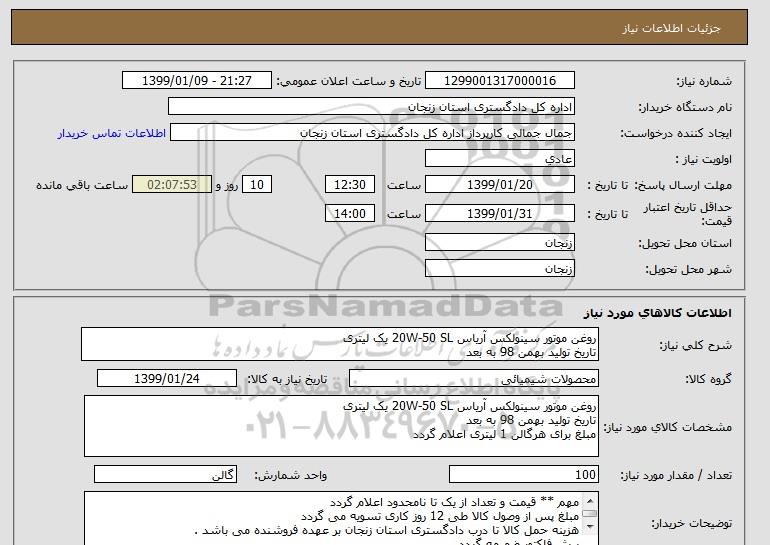Click the unit of measure field گالن
Viewport: 770px width, 545px height.
coord(165,475)
